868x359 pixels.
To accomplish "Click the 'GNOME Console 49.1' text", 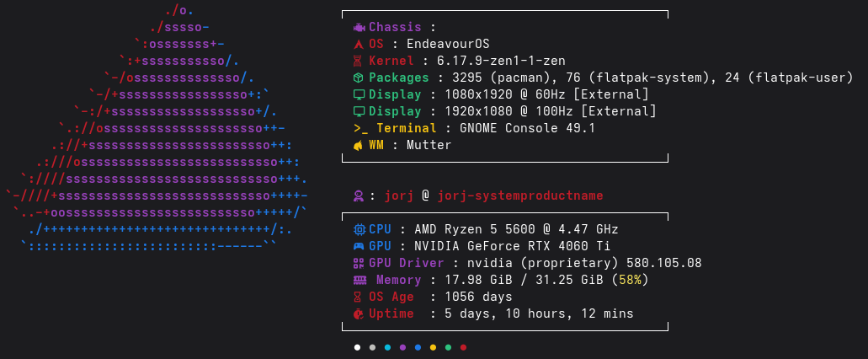I will point(528,129).
